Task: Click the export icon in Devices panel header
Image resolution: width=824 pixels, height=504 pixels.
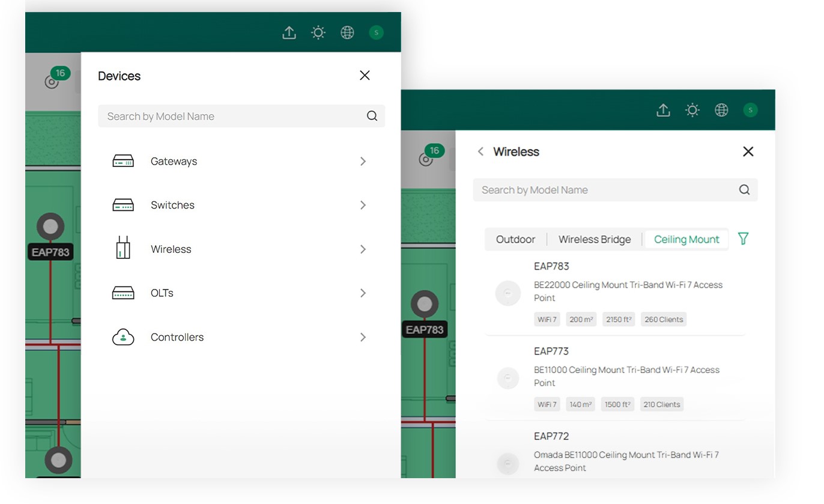Action: pos(289,33)
